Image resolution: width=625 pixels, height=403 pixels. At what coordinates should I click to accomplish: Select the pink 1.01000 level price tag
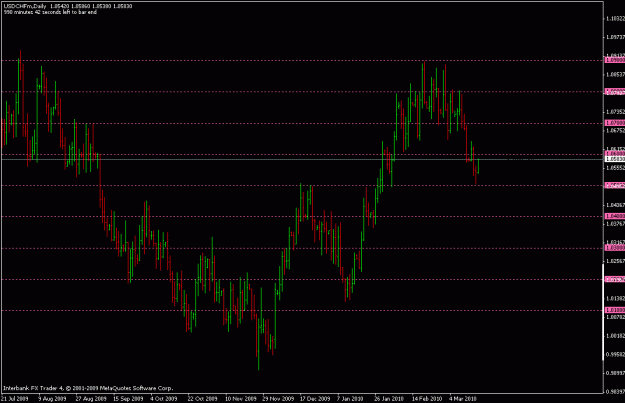coord(615,310)
